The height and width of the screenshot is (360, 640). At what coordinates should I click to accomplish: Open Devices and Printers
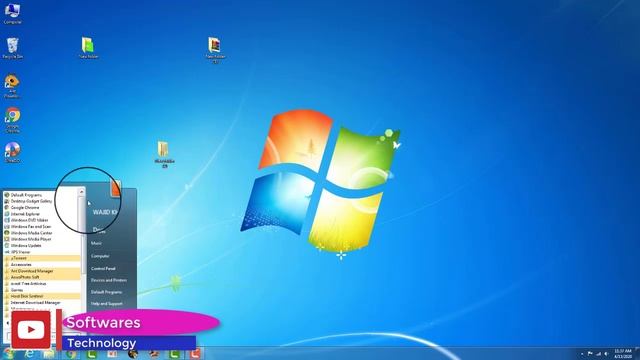tap(109, 280)
